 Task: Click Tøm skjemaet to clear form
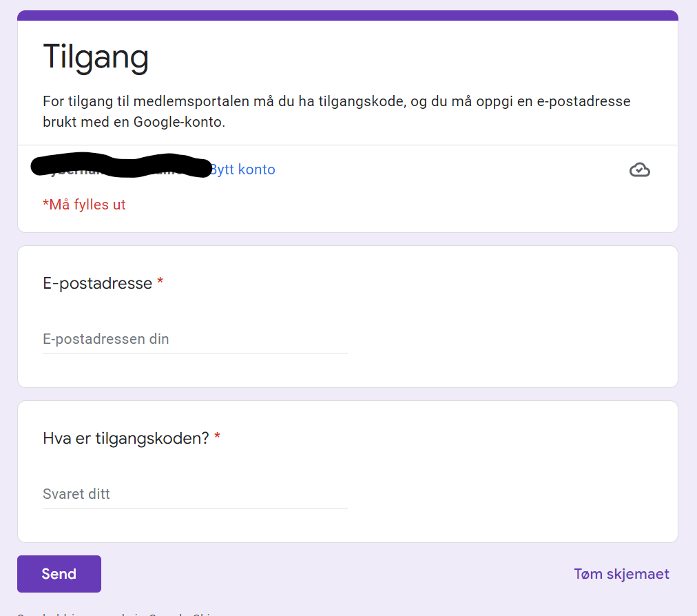click(621, 574)
